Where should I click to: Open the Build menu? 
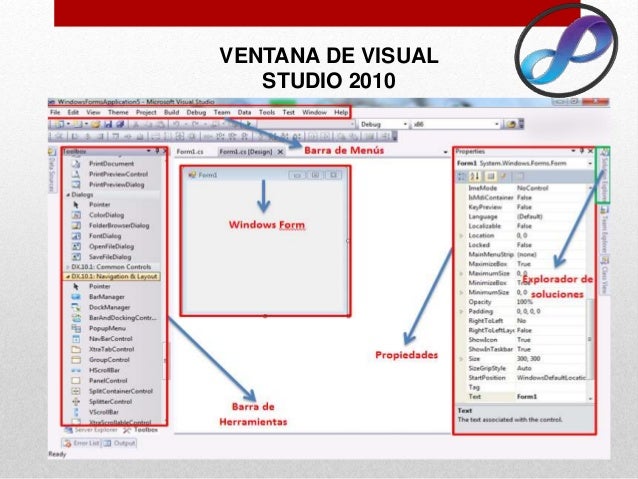click(x=171, y=112)
